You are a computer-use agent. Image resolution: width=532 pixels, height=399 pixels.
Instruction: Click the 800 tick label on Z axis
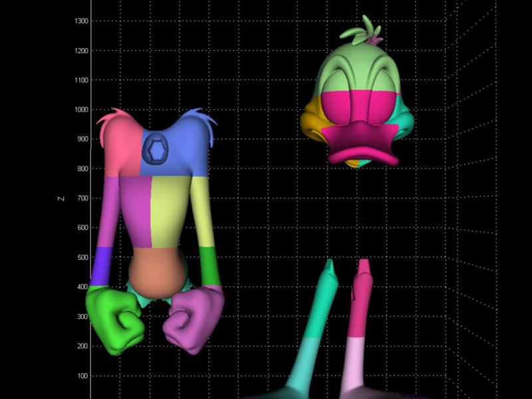click(x=82, y=169)
